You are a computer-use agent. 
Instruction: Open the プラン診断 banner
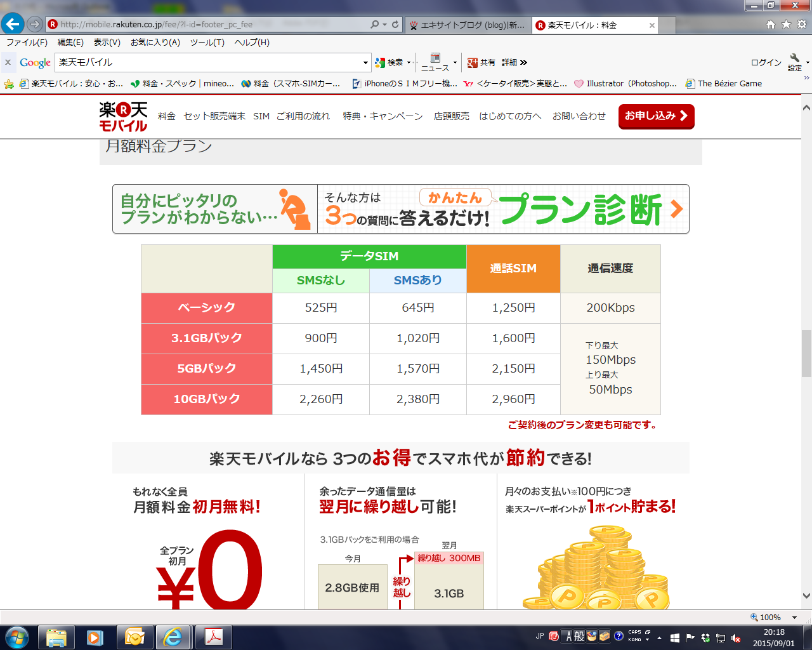401,209
